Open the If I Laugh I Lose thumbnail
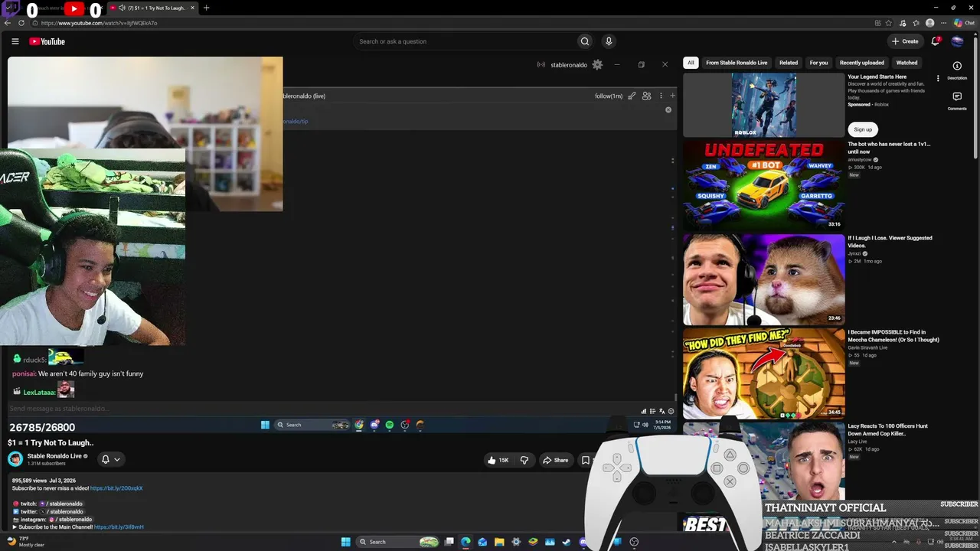980x551 pixels. [x=763, y=279]
